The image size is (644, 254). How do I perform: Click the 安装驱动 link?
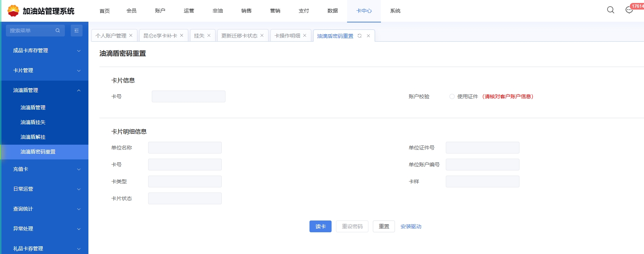tap(411, 226)
